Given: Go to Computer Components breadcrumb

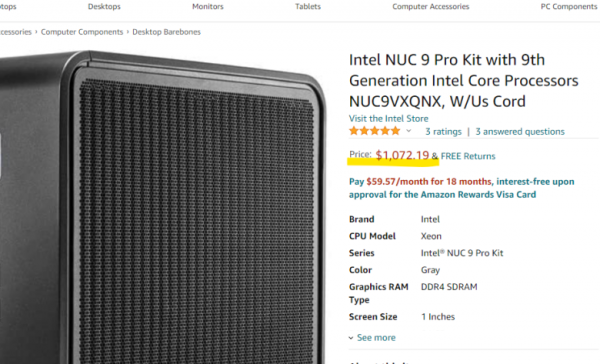Looking at the screenshot, I should click(x=82, y=32).
